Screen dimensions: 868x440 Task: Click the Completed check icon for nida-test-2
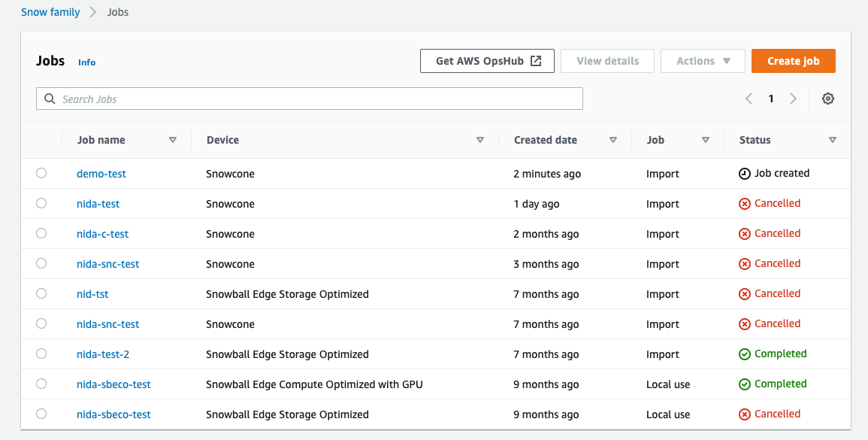click(744, 354)
